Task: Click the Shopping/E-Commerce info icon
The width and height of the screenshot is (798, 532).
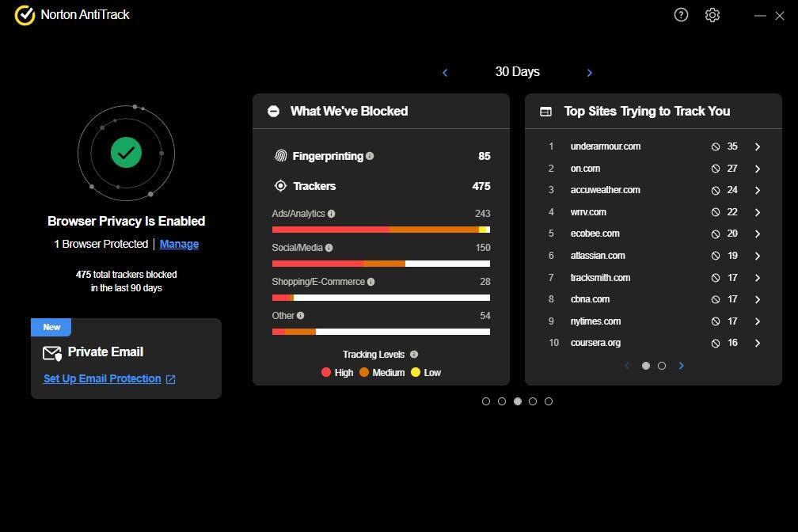Action: click(370, 282)
